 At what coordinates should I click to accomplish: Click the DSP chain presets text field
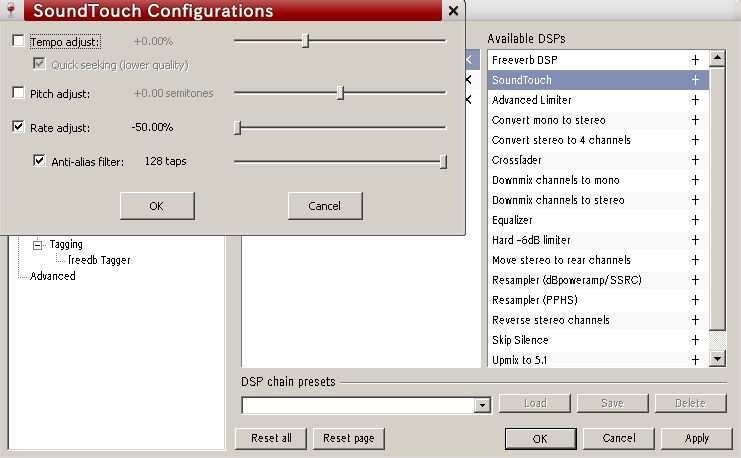coord(358,405)
